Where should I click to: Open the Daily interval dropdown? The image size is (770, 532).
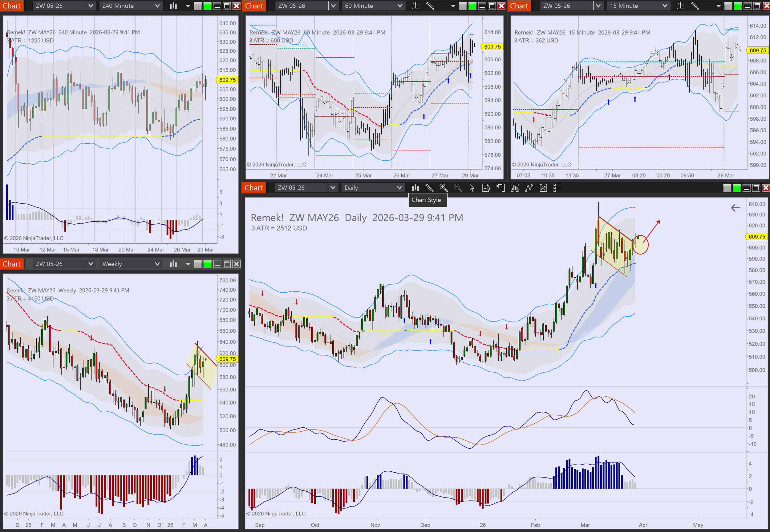click(399, 188)
